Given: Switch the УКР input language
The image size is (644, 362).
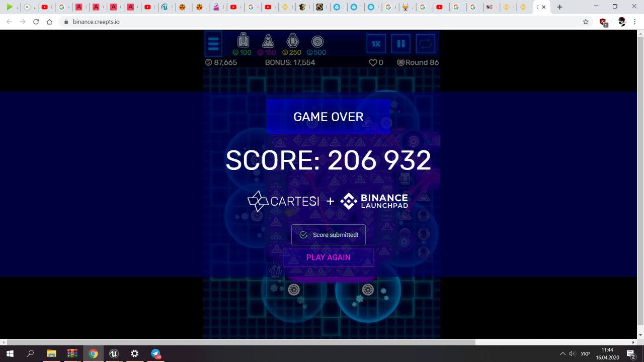Looking at the screenshot, I should 585,353.
